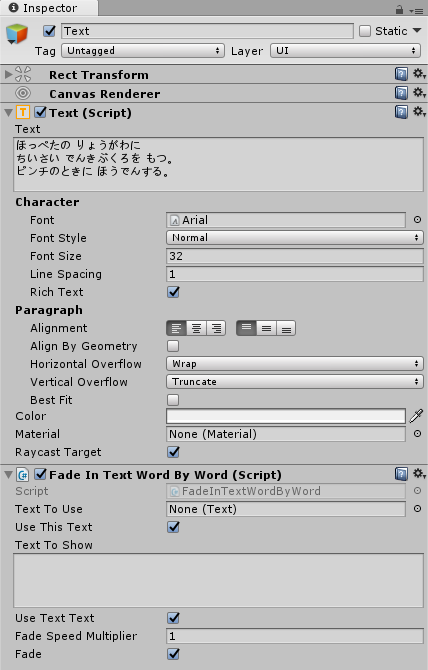Open object picker for Font field
Viewport: 428px width, 670px height.
pos(417,220)
